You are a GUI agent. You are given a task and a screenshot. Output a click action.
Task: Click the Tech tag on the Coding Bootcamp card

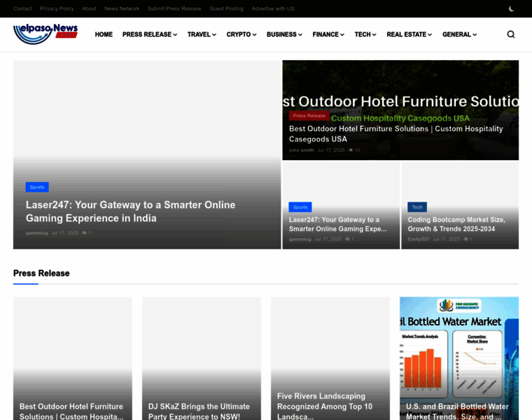click(x=417, y=207)
